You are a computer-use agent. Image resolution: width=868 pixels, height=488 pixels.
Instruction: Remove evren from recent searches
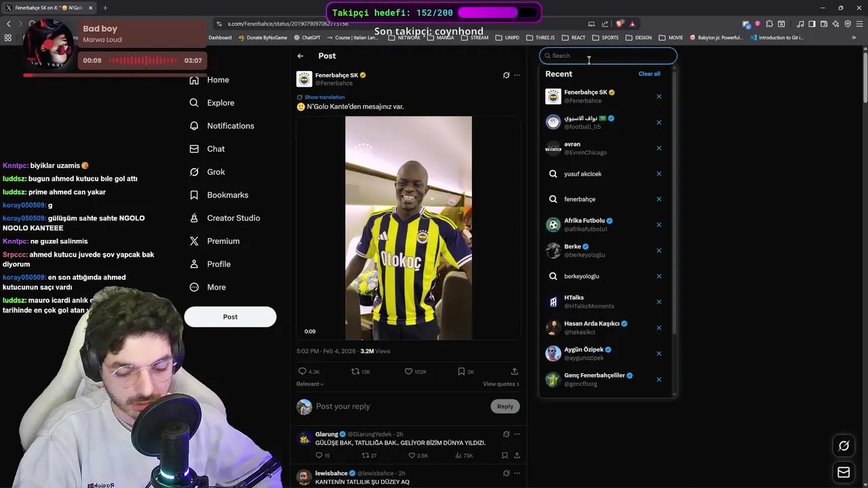658,148
